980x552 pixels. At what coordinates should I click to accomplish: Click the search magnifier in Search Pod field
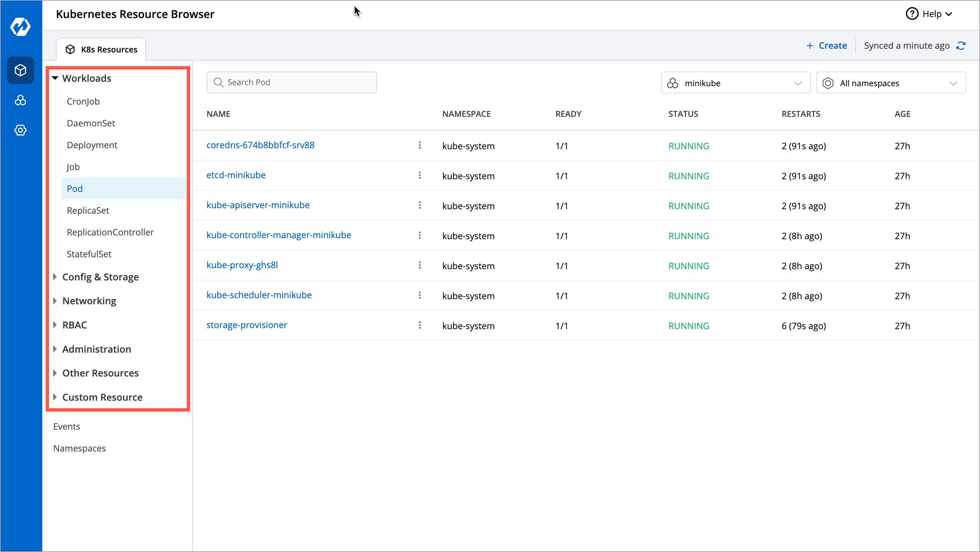click(218, 82)
